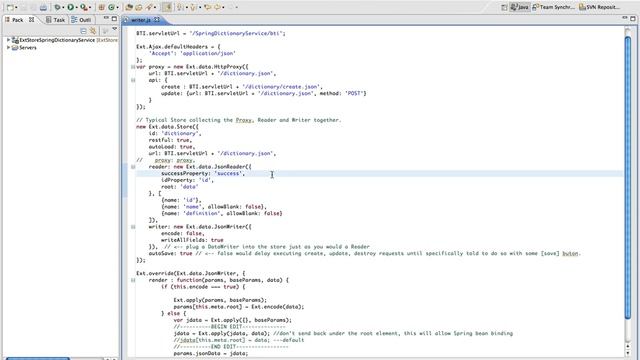Switch to the Team Synchronizing perspective
Screen dimensions: 640x360
tap(554, 7)
